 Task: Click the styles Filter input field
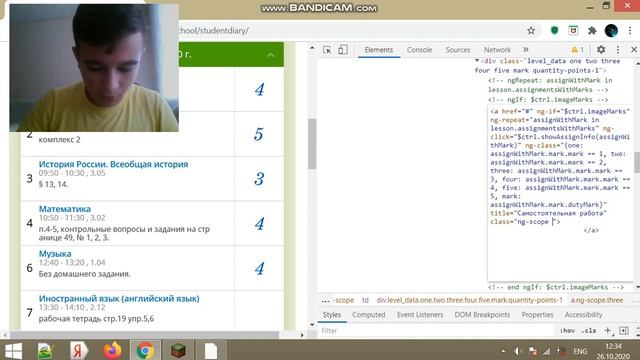click(435, 331)
